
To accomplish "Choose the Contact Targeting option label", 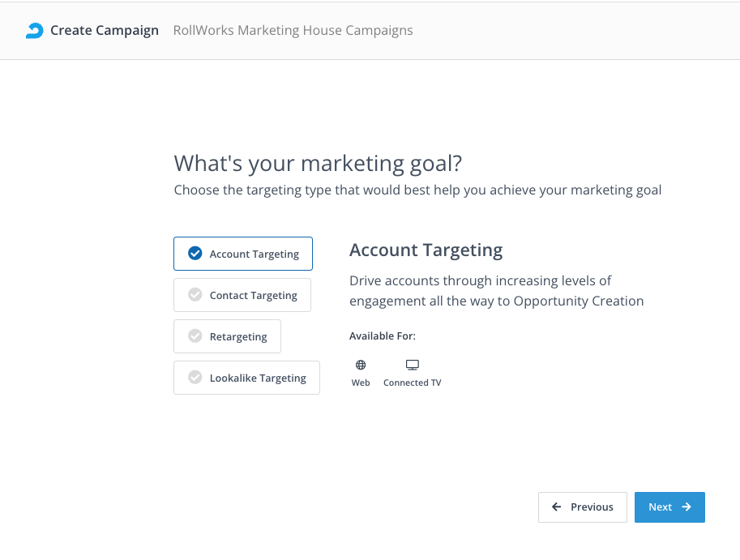I will click(x=253, y=295).
